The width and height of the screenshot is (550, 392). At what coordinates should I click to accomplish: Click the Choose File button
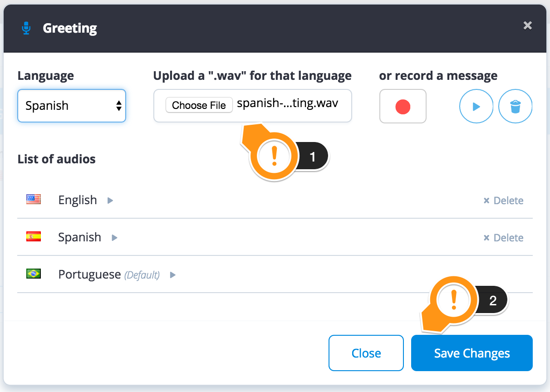199,105
